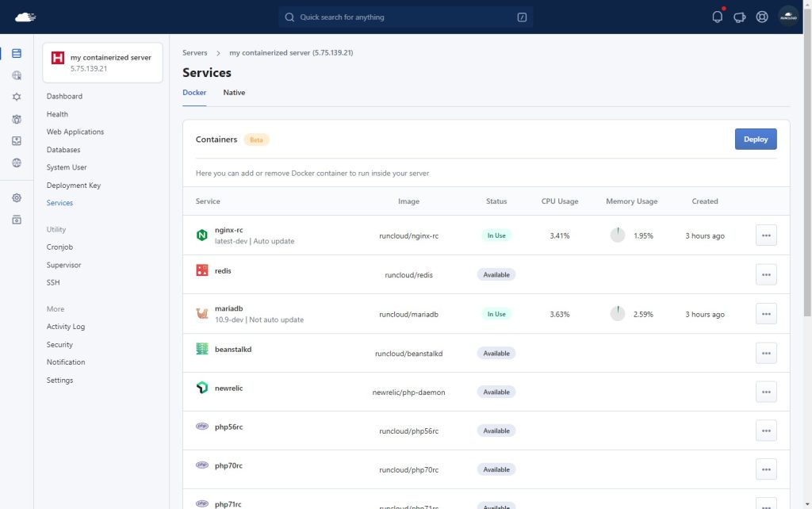Open the support lifebuoy icon
This screenshot has width=812, height=509.
click(762, 17)
